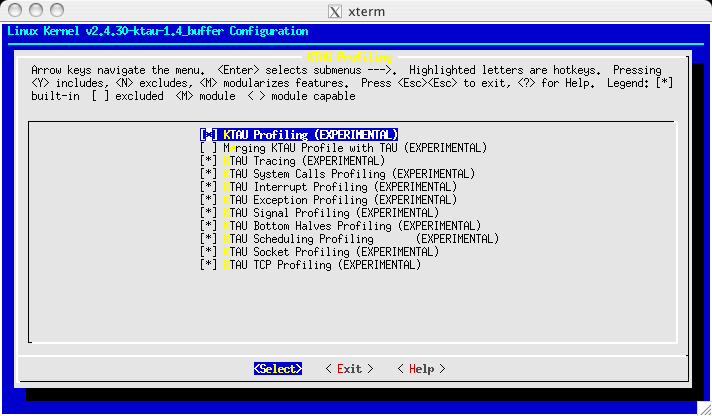Click the window resize grip corner
The width and height of the screenshot is (712, 416).
[x=705, y=409]
